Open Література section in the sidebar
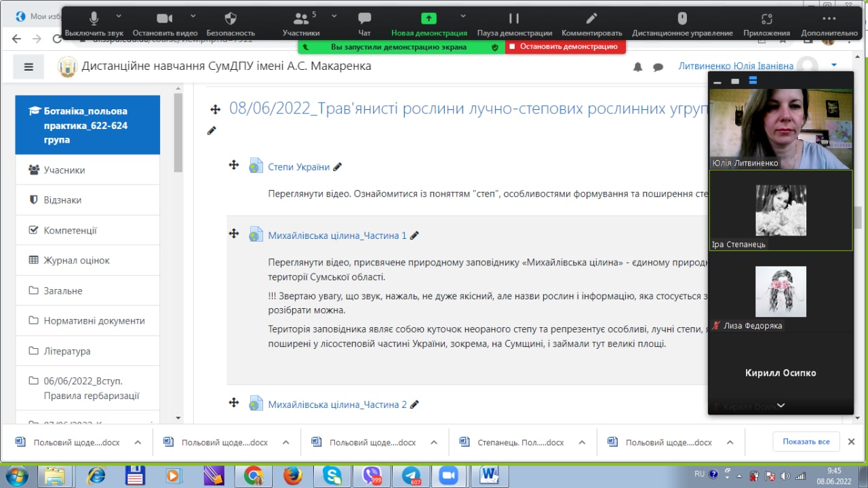868x488 pixels. [x=87, y=351]
